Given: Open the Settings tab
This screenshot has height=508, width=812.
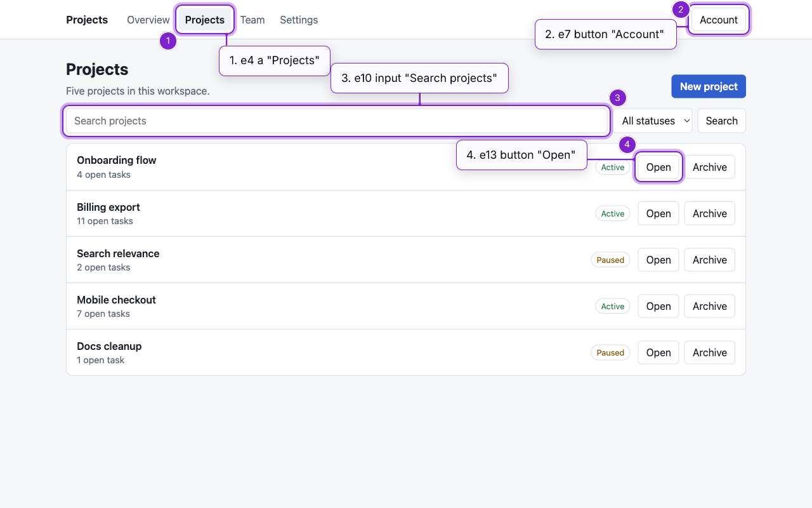Looking at the screenshot, I should pos(299,20).
